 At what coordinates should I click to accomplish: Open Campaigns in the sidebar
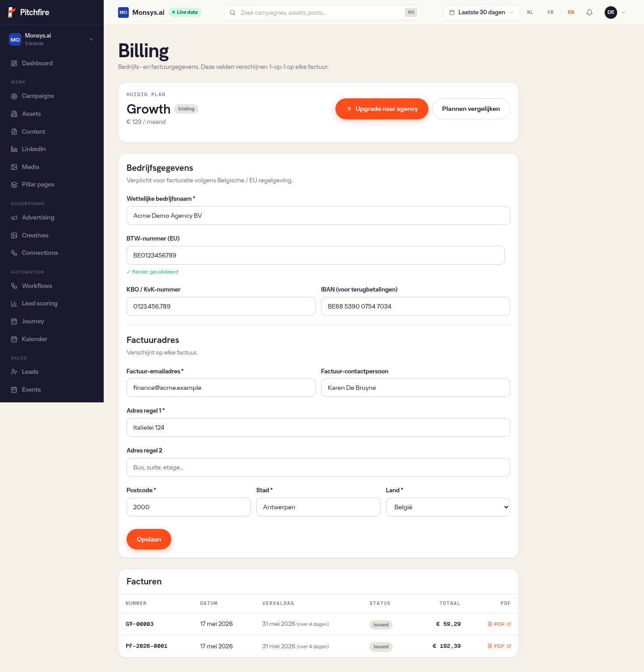(52, 96)
